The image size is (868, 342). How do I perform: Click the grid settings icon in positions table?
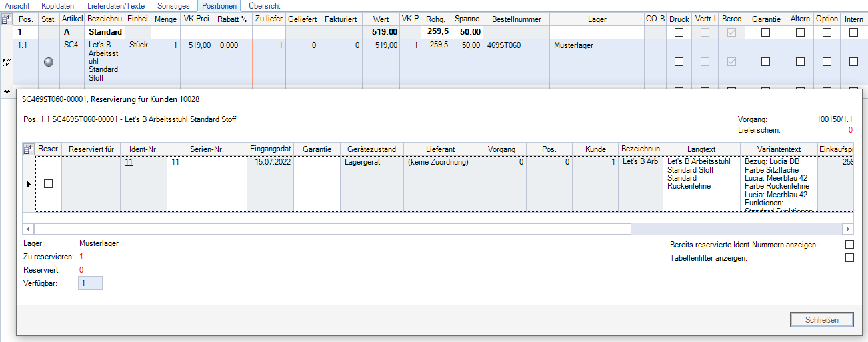click(6, 19)
